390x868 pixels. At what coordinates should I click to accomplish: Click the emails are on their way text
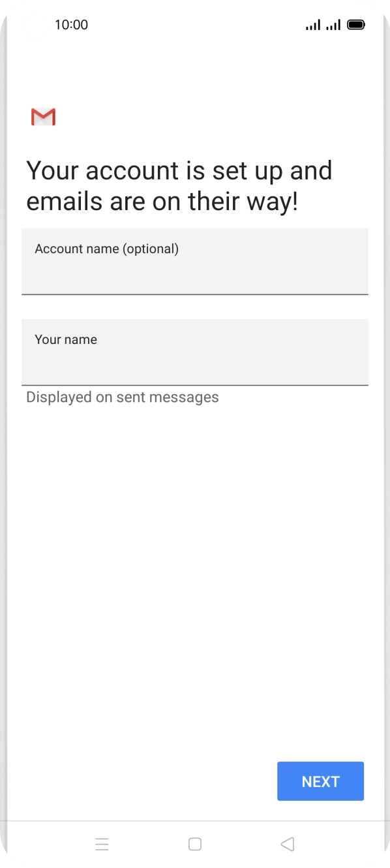162,201
